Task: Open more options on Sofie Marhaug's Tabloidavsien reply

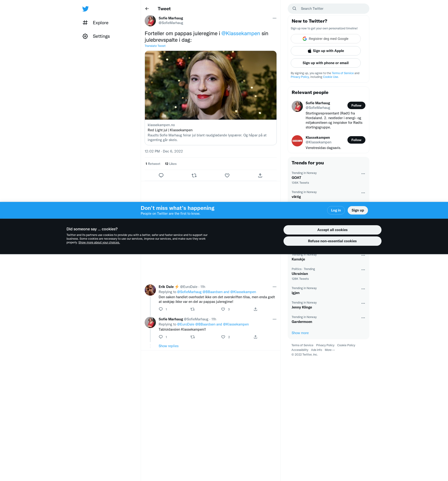Action: pyautogui.click(x=274, y=319)
